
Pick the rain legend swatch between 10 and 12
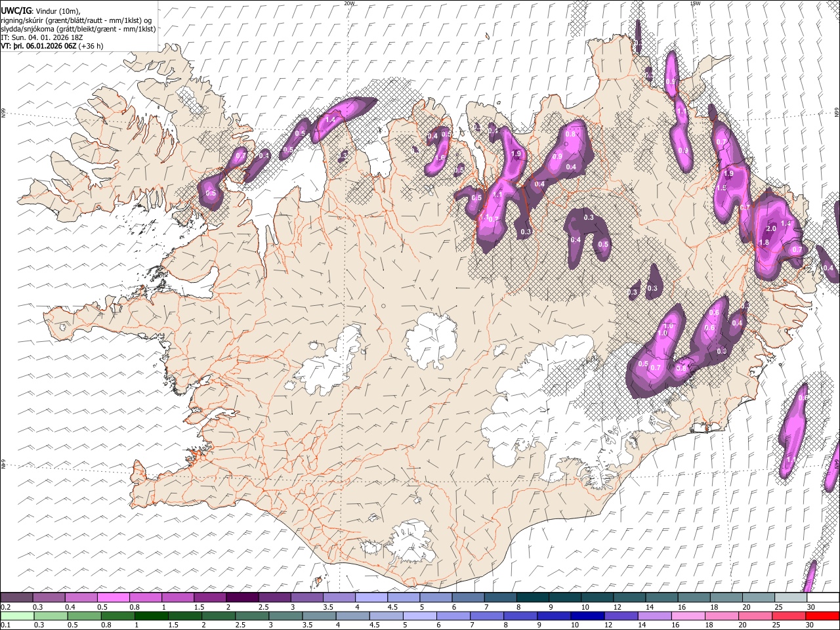pos(587,616)
